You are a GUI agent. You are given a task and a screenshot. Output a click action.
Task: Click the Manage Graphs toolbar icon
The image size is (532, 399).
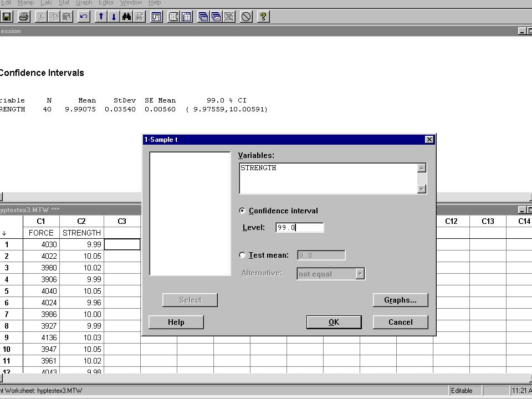[216, 17]
